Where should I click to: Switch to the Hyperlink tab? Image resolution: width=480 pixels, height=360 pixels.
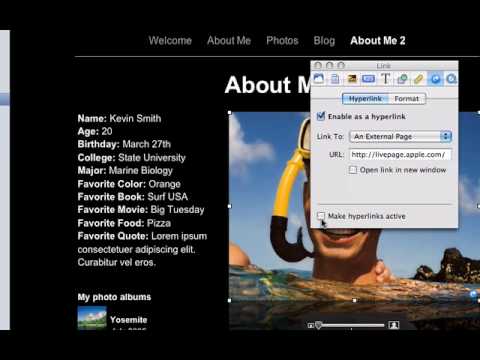pos(365,99)
